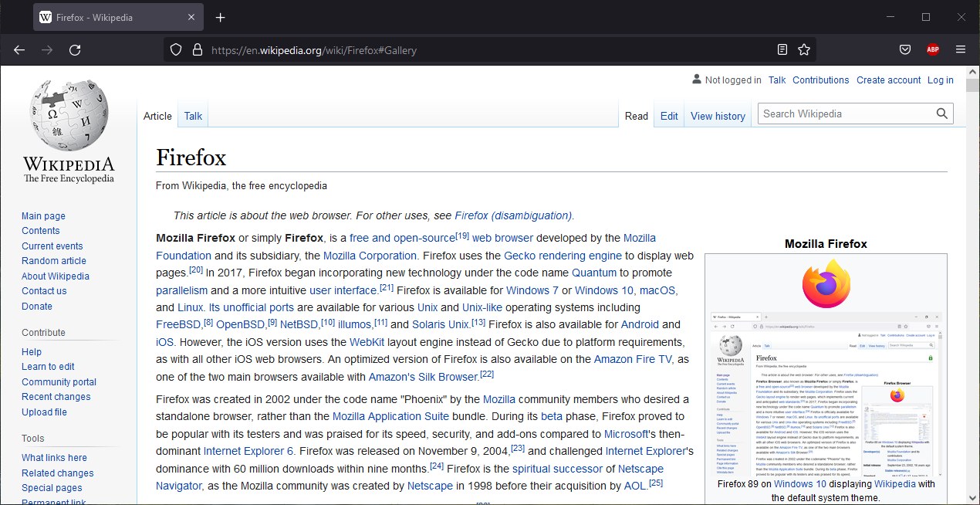Open a Random article
Viewport: 980px width, 505px height.
[x=54, y=261]
